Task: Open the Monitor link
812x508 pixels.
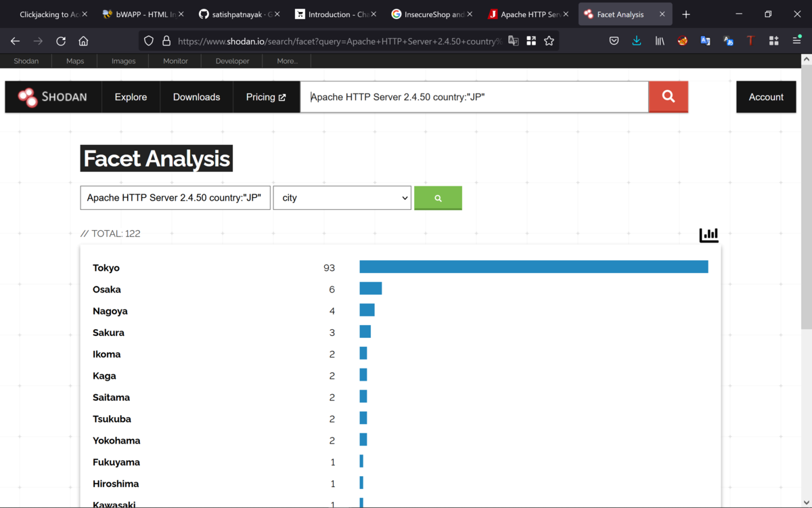Action: (175, 61)
